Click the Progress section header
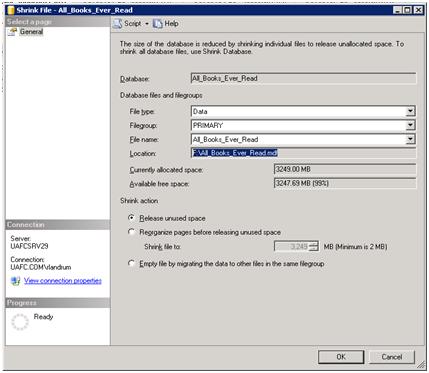The image size is (429, 373). click(57, 303)
